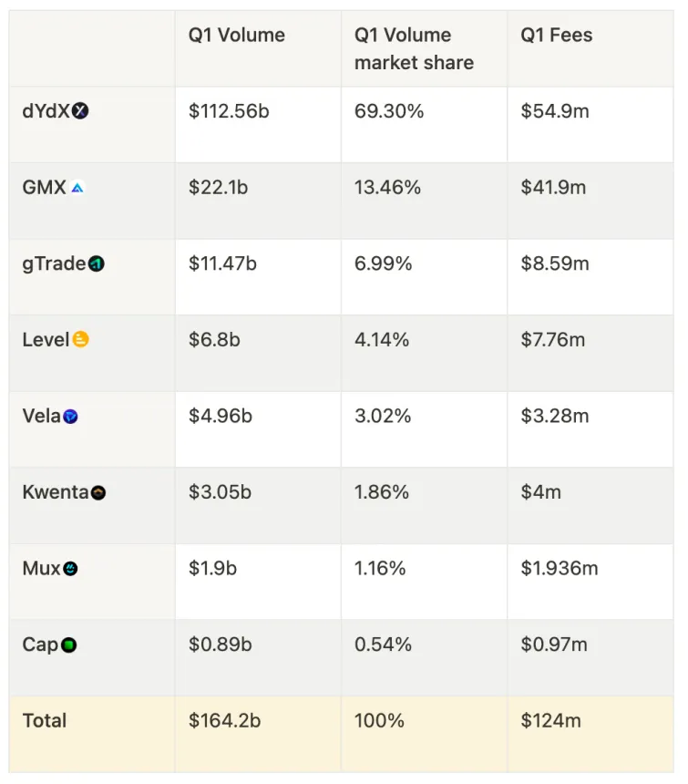Click the Mux logo icon
This screenshot has width=688, height=784.
click(x=70, y=569)
